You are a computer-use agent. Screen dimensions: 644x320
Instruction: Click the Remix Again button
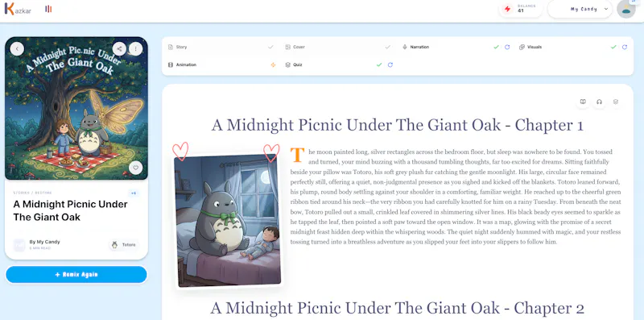76,274
